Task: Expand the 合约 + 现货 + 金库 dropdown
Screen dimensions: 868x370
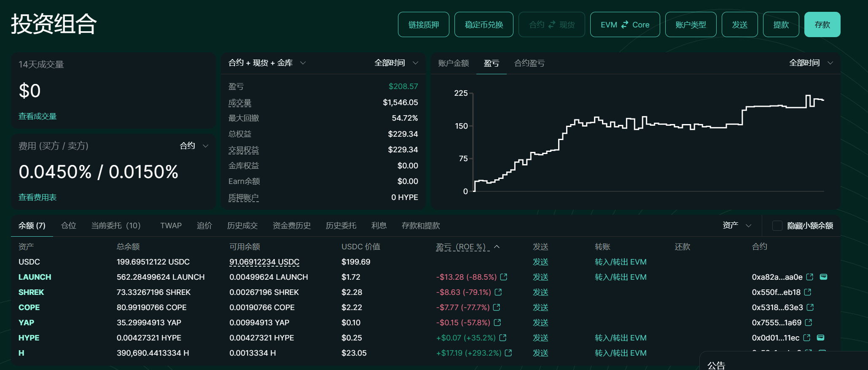Action: pyautogui.click(x=267, y=63)
